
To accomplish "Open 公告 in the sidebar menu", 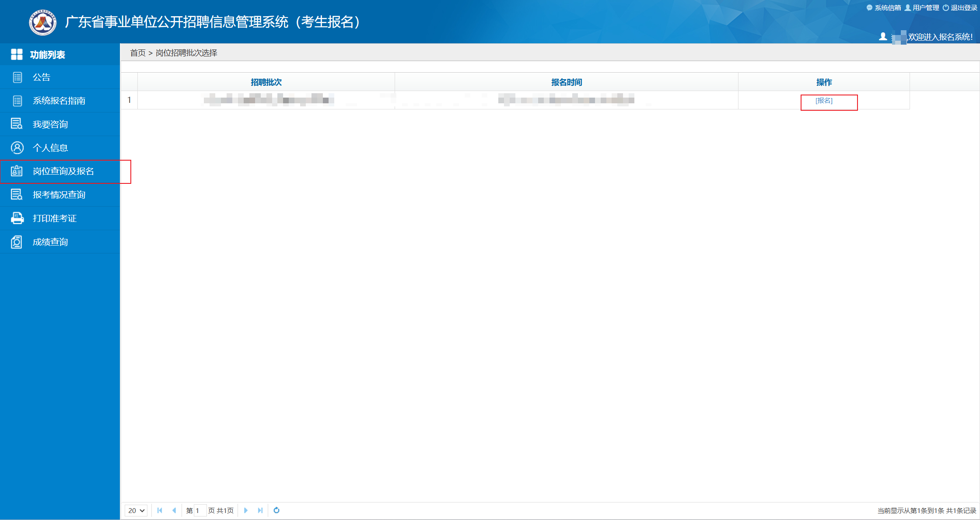I will coord(42,77).
